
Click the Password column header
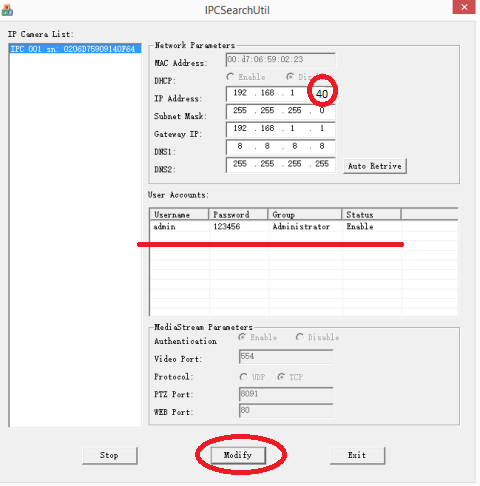coord(238,214)
